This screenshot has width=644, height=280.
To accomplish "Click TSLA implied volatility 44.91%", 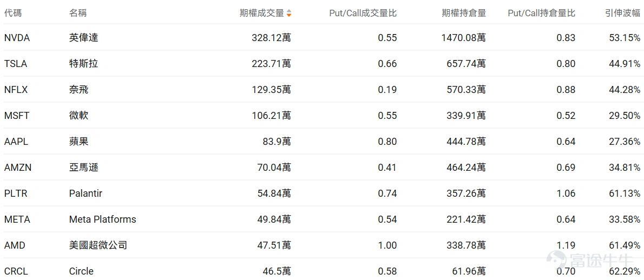I will point(625,64).
